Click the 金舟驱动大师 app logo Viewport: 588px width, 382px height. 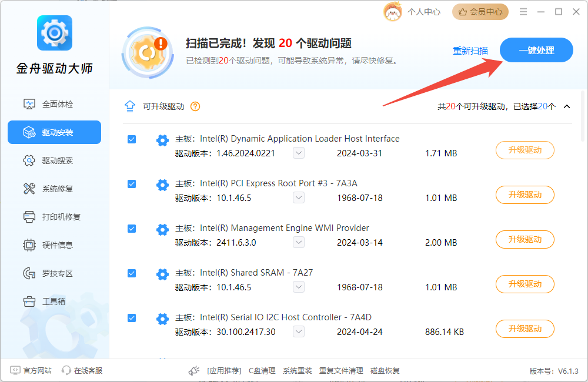[x=55, y=33]
